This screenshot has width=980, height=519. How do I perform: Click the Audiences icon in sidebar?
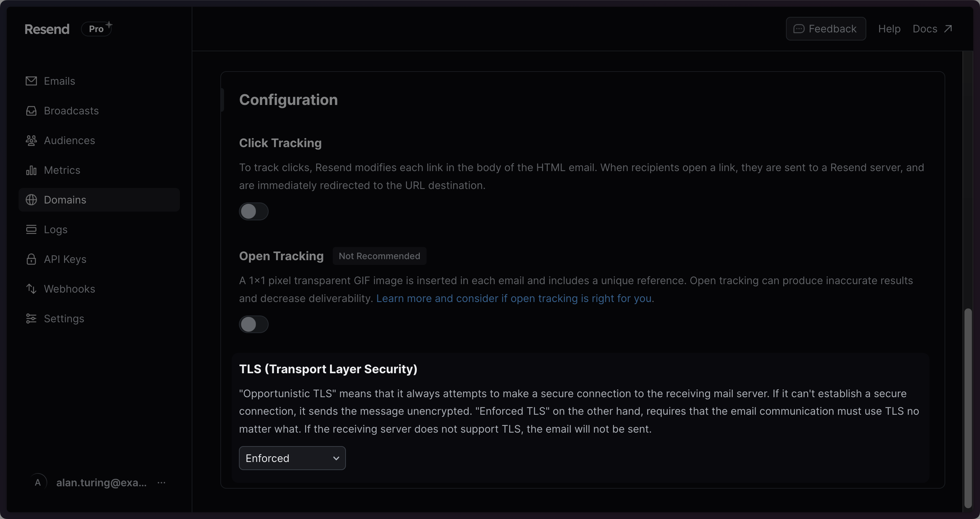coord(31,141)
